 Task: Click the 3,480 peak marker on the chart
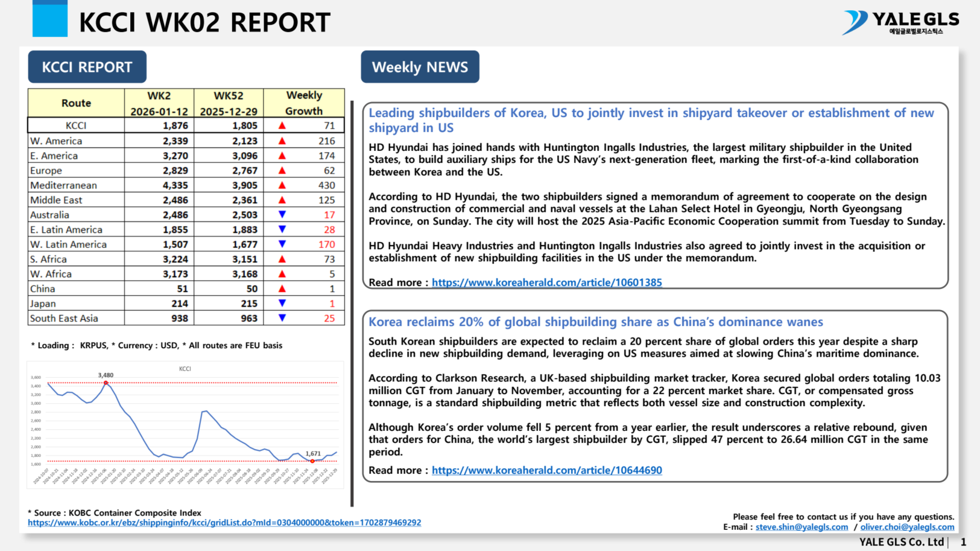106,383
